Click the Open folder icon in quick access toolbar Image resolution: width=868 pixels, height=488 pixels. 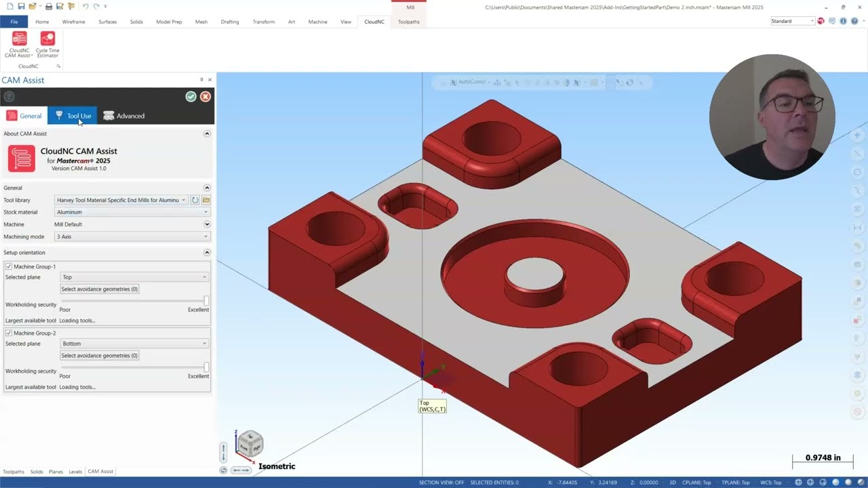tap(33, 6)
